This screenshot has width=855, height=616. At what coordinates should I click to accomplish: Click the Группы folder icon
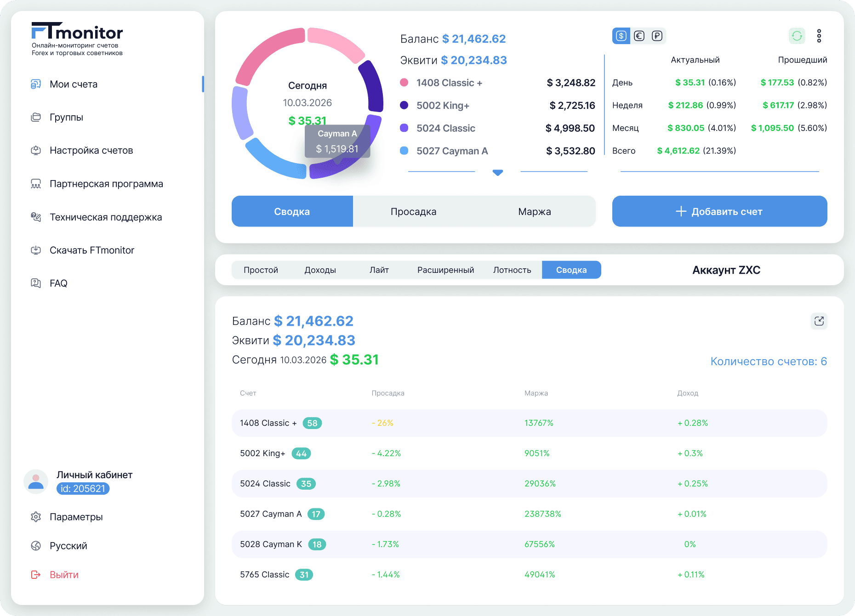tap(36, 117)
